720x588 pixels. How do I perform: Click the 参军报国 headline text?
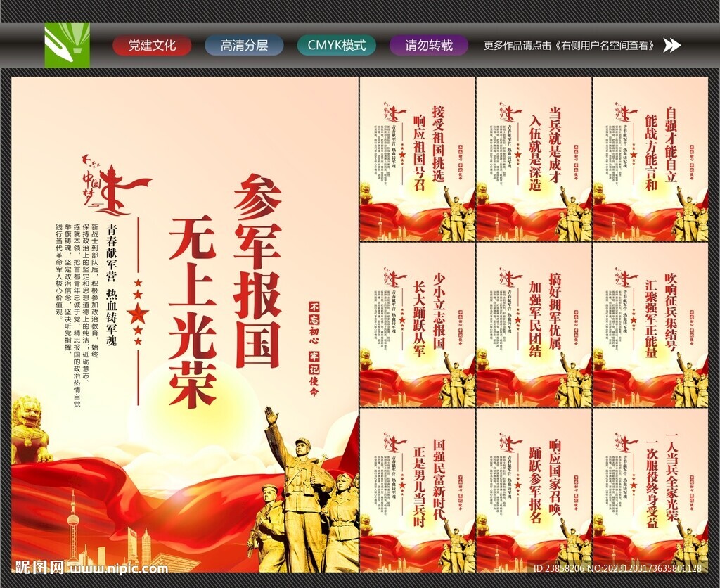coord(257,271)
